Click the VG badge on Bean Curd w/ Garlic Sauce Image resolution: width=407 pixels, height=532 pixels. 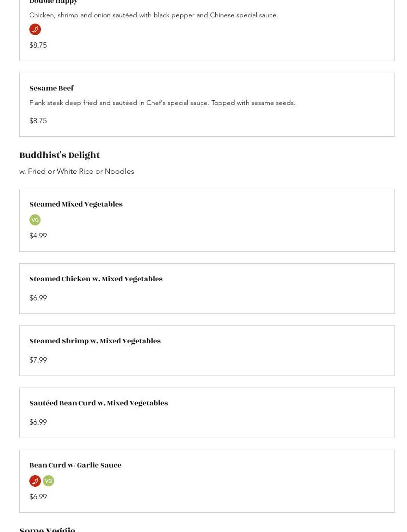coord(49,481)
